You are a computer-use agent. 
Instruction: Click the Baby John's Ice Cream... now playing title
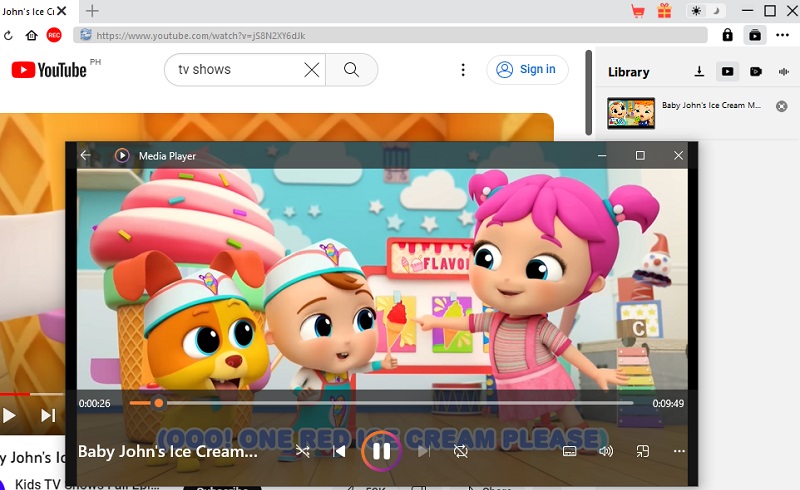[167, 452]
